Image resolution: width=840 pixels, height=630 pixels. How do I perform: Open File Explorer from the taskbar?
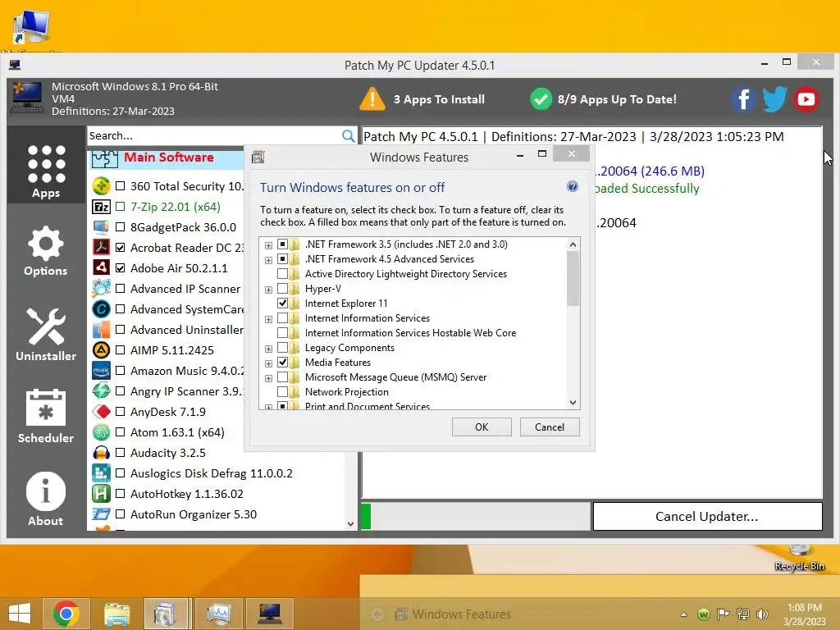click(x=116, y=614)
